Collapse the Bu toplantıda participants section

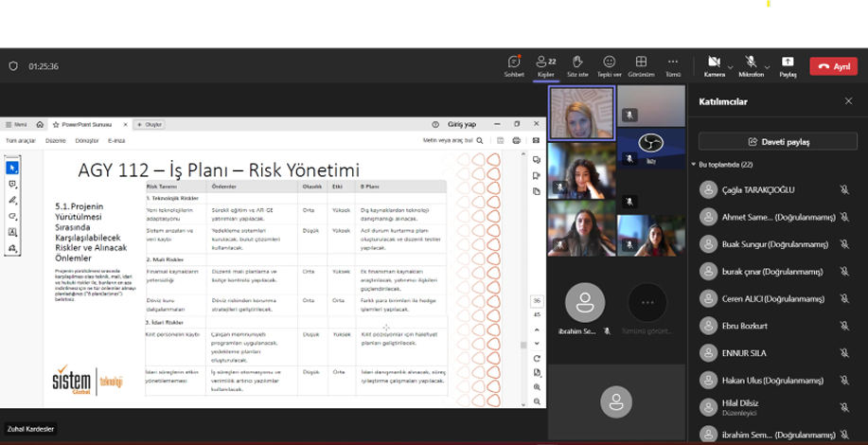tap(694, 165)
